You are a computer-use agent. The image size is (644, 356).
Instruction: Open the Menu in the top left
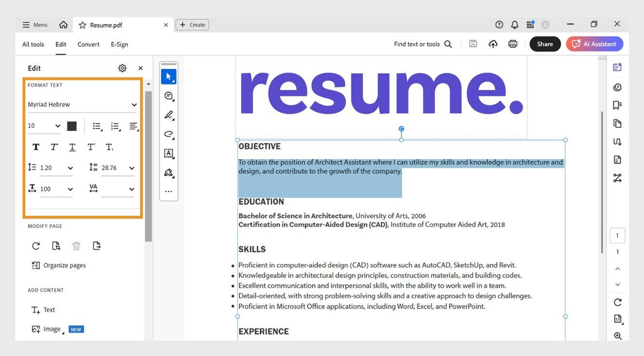pos(34,24)
